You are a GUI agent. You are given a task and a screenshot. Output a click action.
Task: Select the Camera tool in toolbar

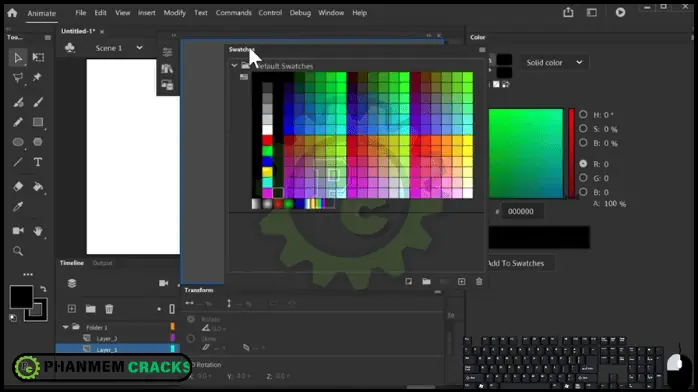pos(18,230)
